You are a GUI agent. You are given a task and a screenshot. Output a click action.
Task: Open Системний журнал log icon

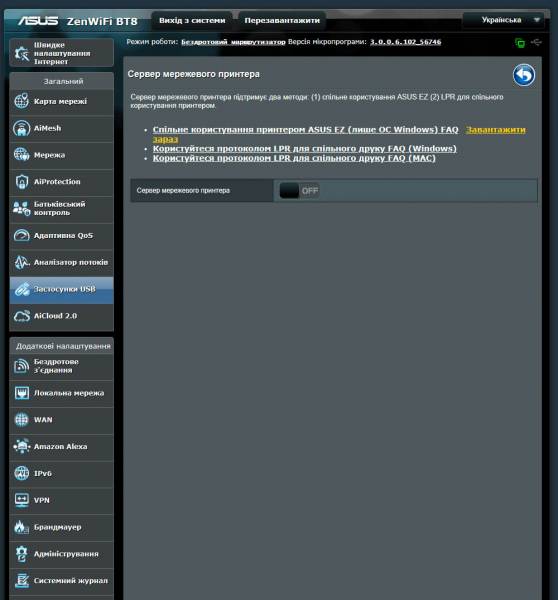21,580
